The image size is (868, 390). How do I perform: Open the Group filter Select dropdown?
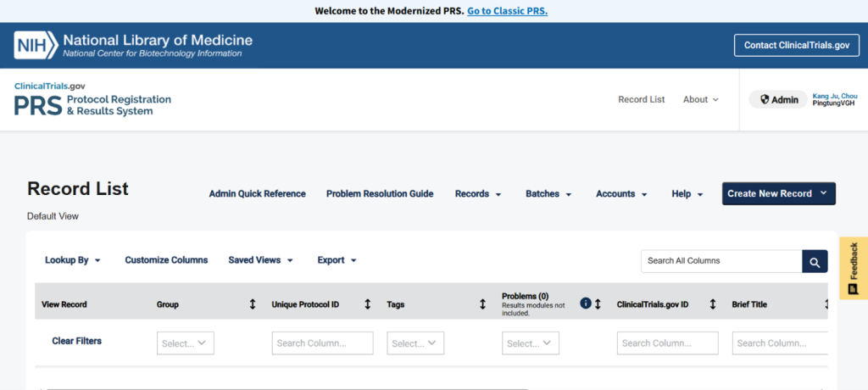186,343
